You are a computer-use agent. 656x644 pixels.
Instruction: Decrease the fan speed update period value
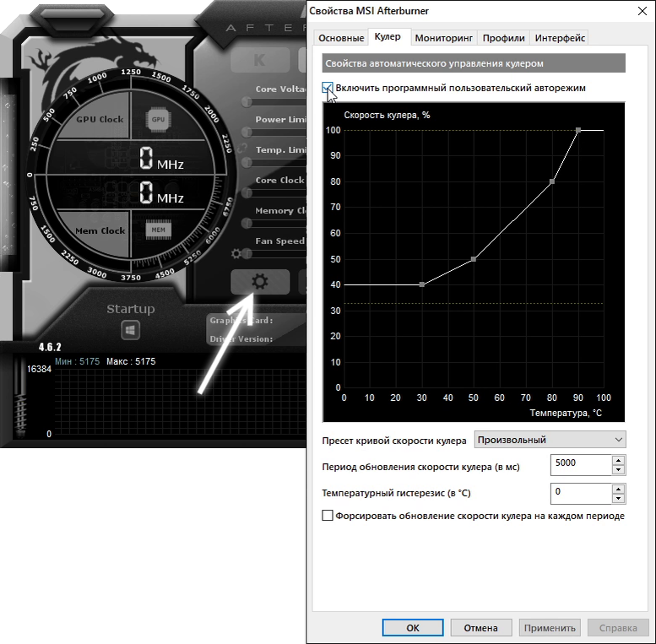click(618, 469)
